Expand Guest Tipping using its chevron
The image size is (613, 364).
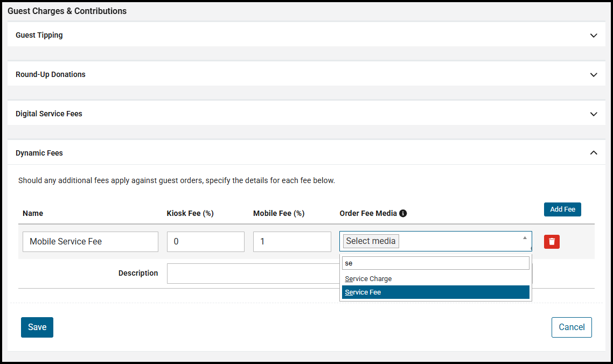(594, 36)
